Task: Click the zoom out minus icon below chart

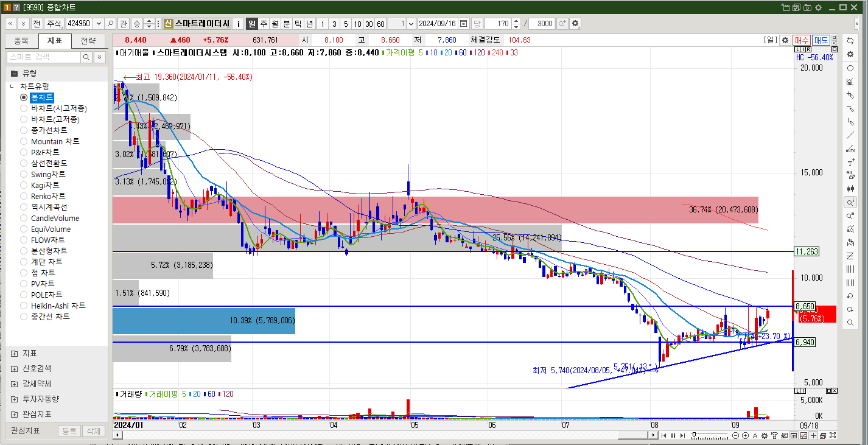Action: click(736, 435)
